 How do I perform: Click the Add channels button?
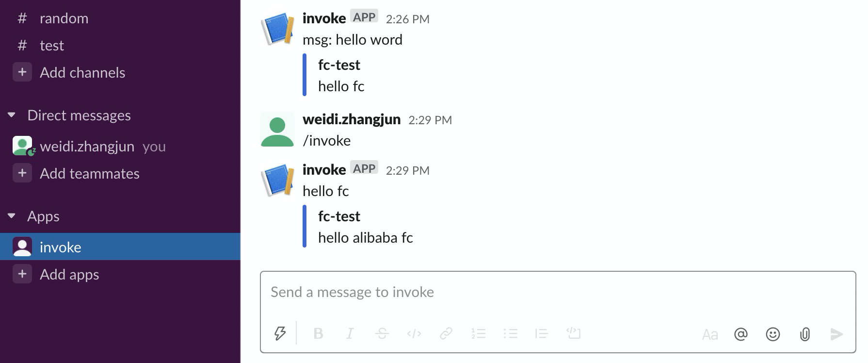(x=82, y=72)
